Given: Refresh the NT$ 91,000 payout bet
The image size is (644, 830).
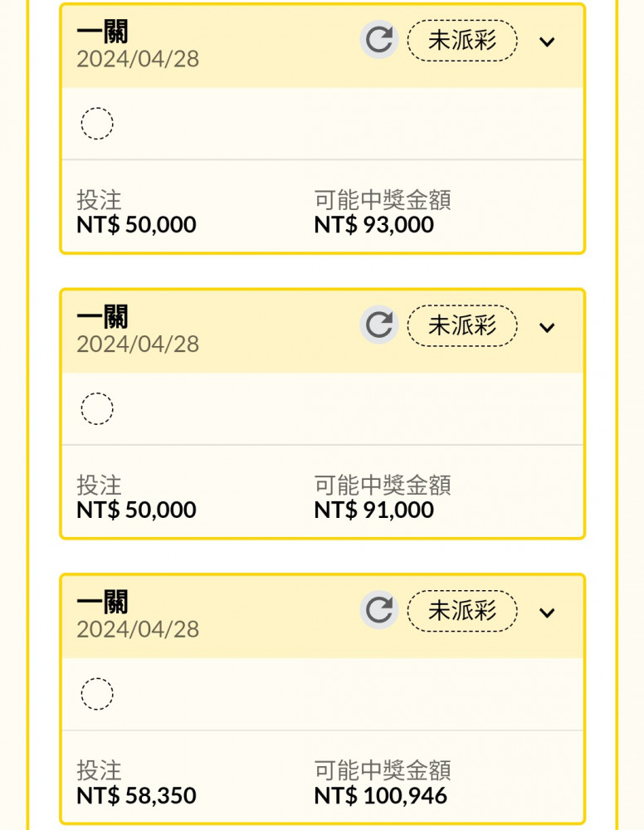Looking at the screenshot, I should (379, 325).
